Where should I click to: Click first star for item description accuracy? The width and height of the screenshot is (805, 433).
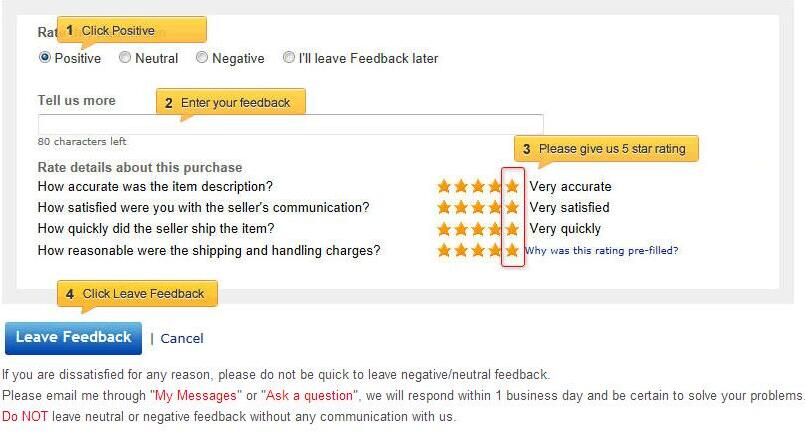[445, 186]
